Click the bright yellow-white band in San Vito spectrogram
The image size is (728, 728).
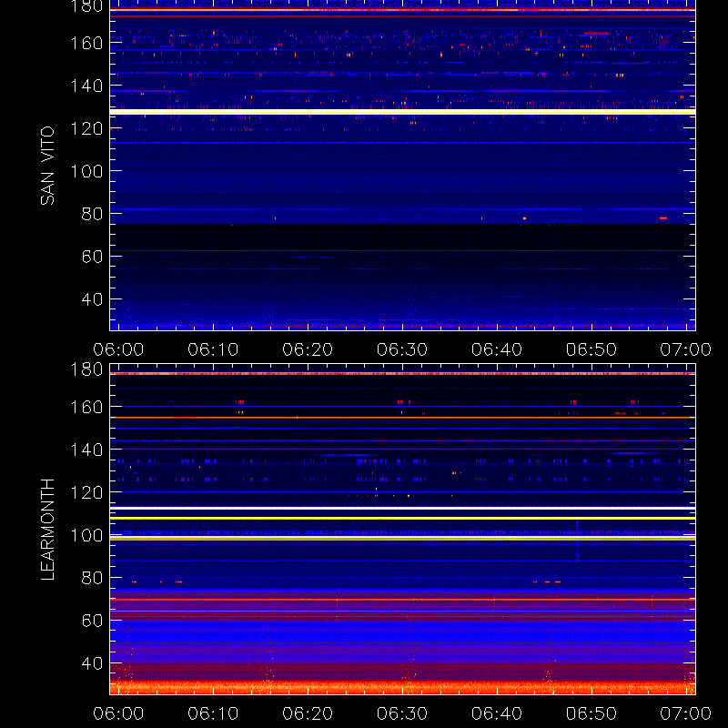point(402,112)
